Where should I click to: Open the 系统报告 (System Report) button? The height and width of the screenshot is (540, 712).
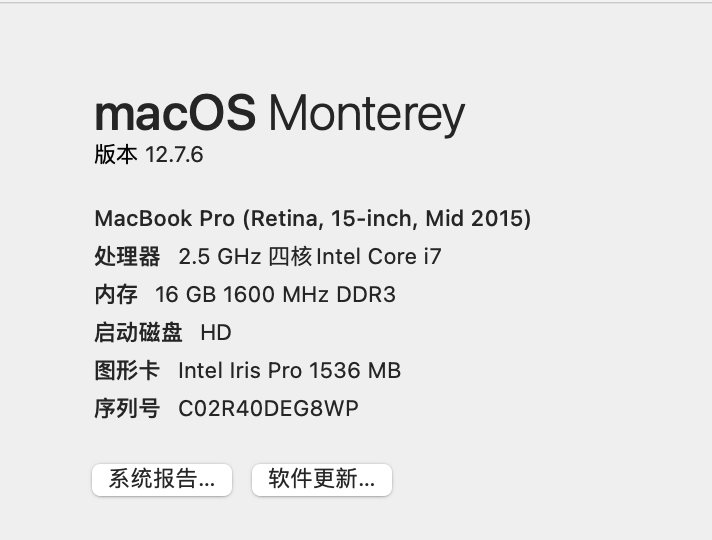click(161, 479)
